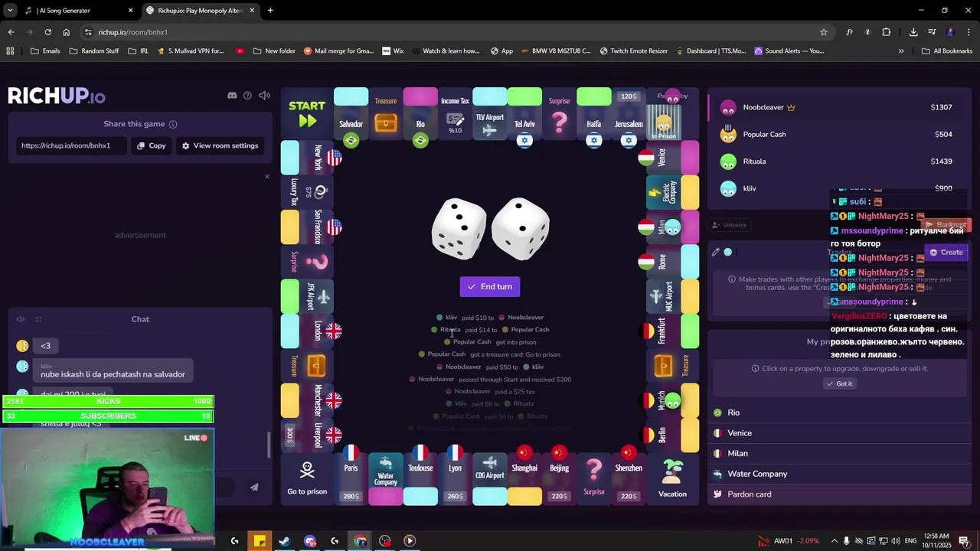Open Steam from the taskbar
The image size is (980, 551).
point(284,541)
